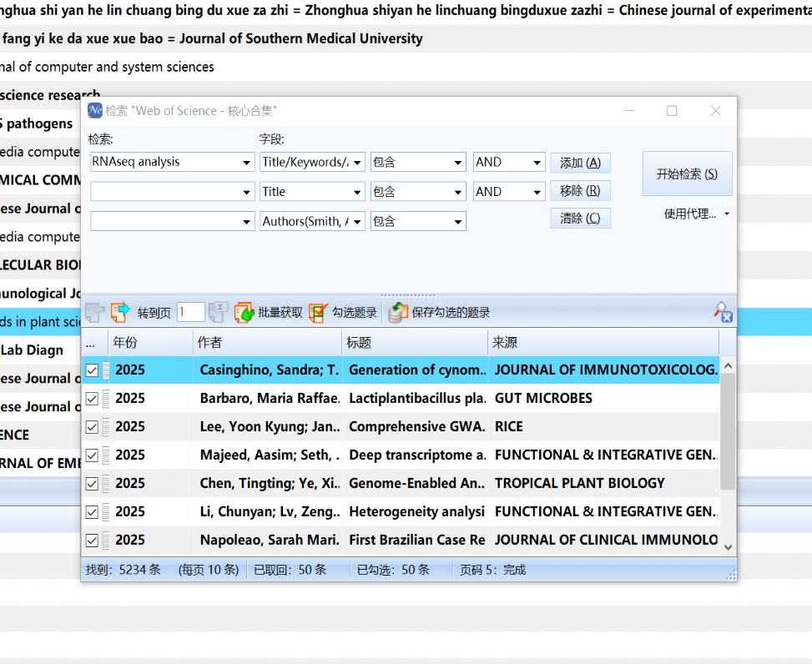Uncheck the Chen, Tingting record checkbox
The height and width of the screenshot is (664, 812).
click(92, 483)
